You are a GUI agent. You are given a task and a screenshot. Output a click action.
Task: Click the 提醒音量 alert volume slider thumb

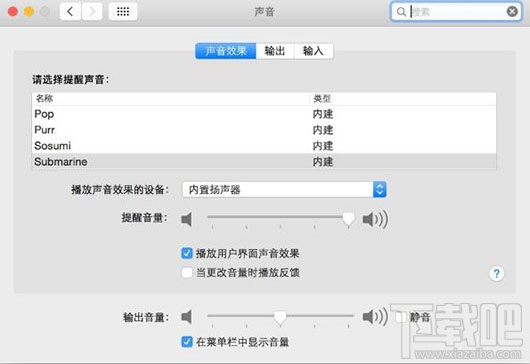pos(348,219)
